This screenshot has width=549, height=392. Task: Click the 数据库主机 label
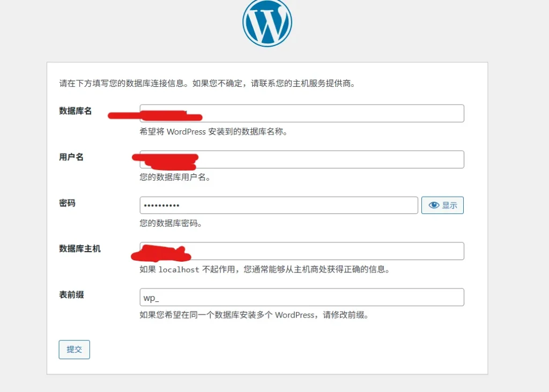[80, 249]
